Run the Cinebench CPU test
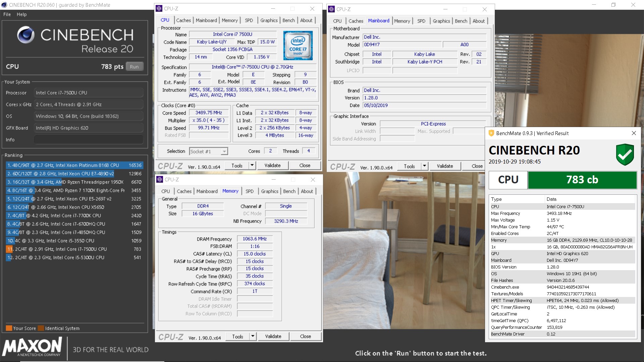The image size is (644, 362). [x=135, y=67]
